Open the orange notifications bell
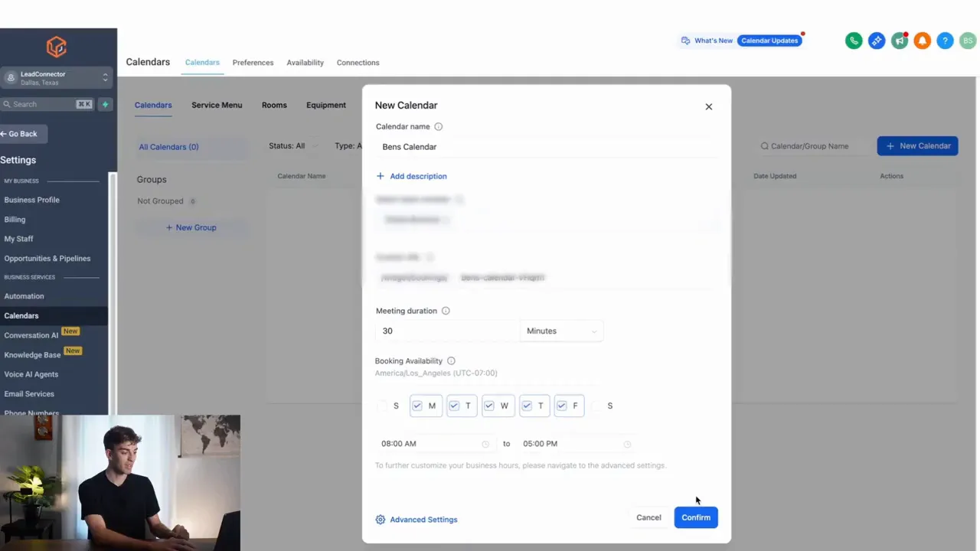Viewport: 980px width, 551px height. [x=923, y=41]
